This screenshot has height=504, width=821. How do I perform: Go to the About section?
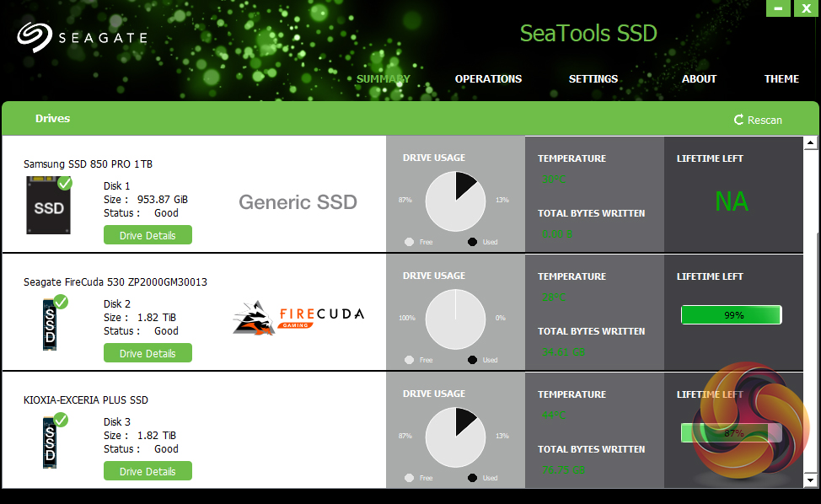pos(699,79)
